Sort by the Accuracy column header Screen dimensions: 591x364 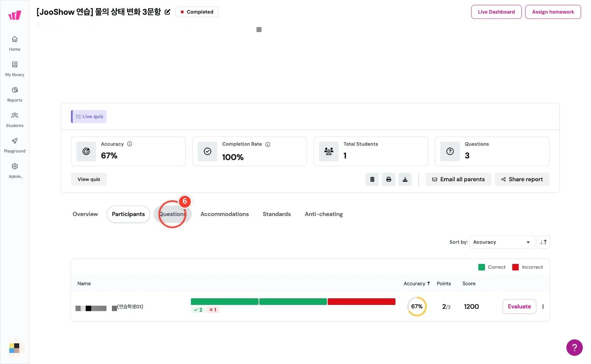(417, 284)
